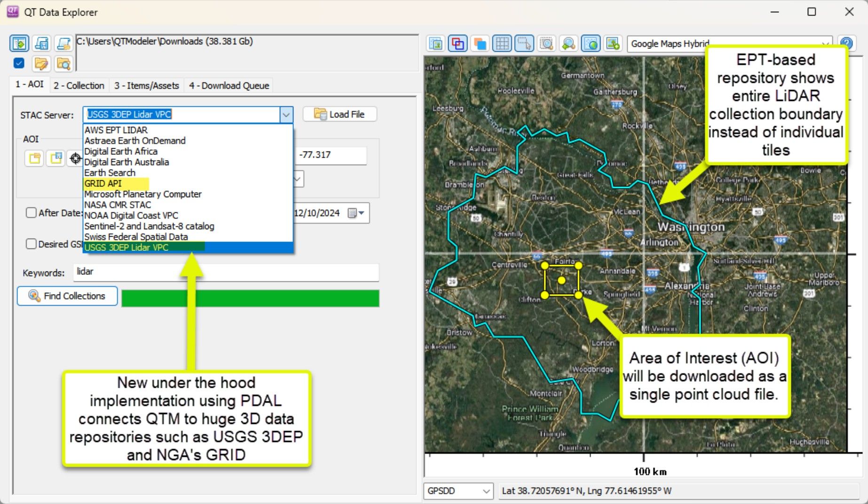The image size is (868, 504).
Task: Choose GRID API from server list
Action: point(103,184)
